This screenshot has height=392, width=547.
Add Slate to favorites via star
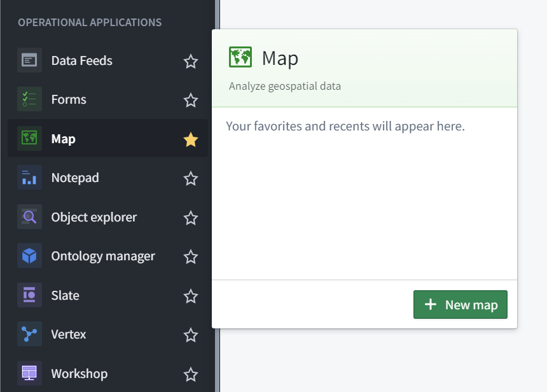click(x=191, y=297)
